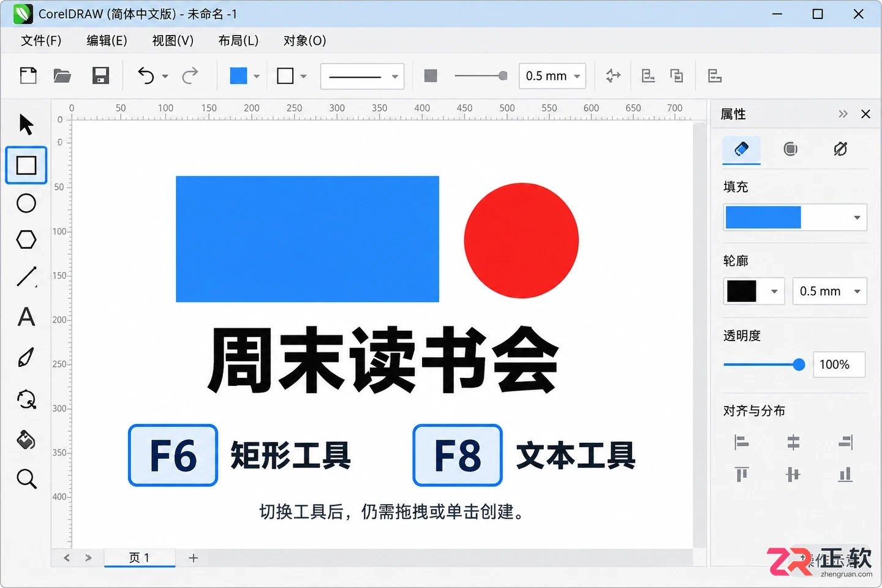Click the Undo arrow
This screenshot has height=588, width=882.
click(146, 76)
